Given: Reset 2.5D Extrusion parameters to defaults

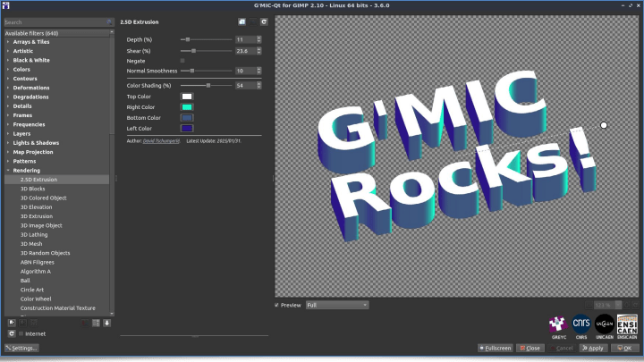Looking at the screenshot, I should click(x=264, y=21).
